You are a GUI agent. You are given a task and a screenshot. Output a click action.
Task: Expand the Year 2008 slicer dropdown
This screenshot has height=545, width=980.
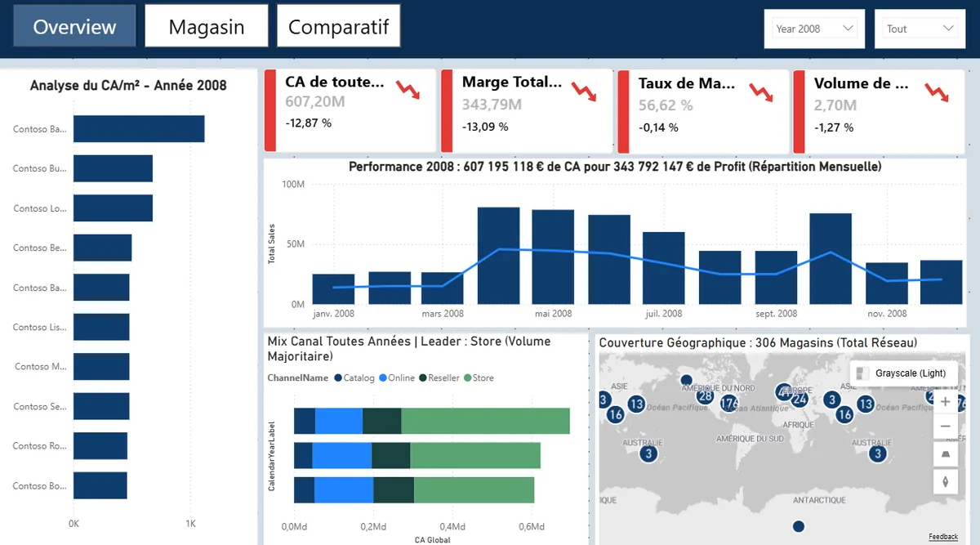coord(814,29)
